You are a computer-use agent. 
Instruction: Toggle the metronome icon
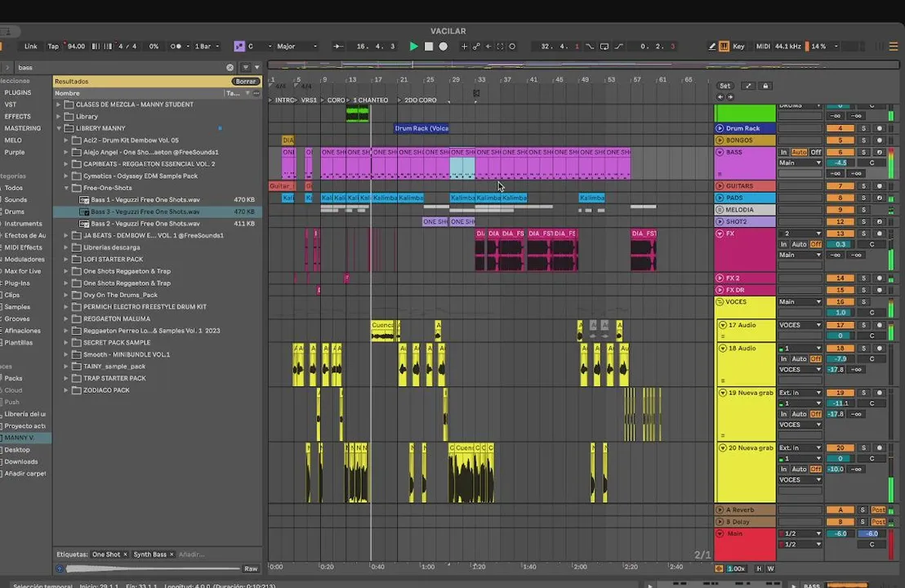tap(176, 47)
